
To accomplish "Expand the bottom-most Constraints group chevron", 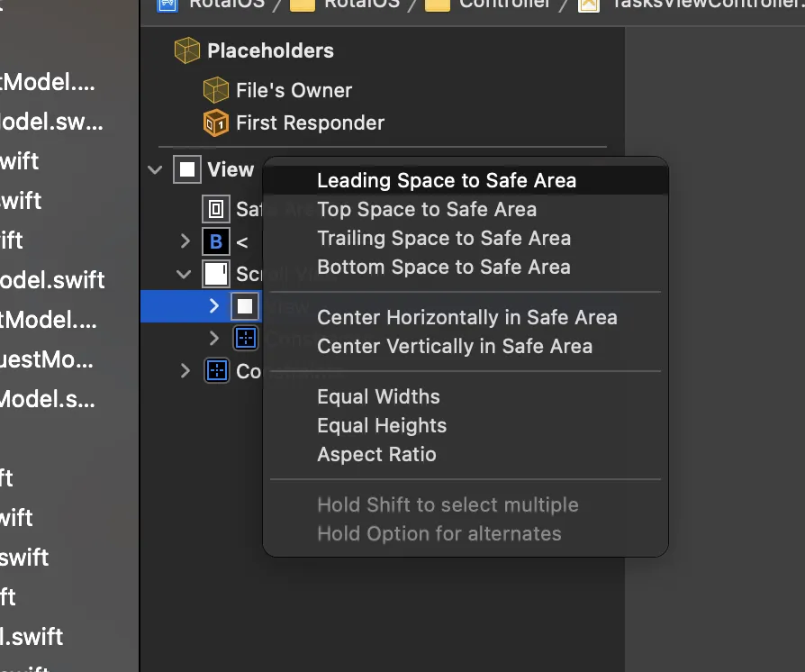I will click(x=185, y=370).
